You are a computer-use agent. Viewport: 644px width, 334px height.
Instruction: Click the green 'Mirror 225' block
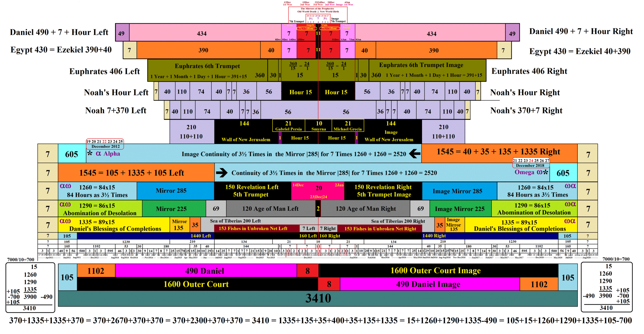(174, 209)
